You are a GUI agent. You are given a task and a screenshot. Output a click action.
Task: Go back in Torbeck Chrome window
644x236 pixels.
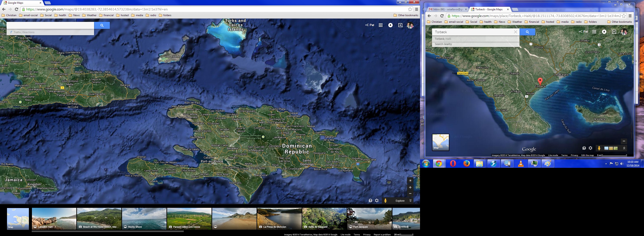coord(429,16)
